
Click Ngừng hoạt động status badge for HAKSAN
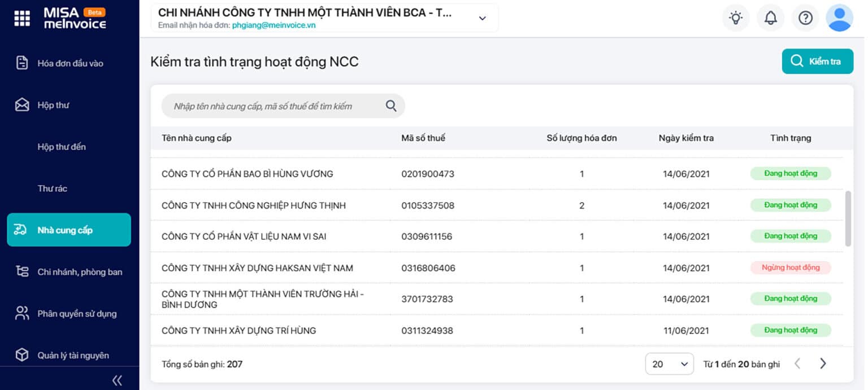click(791, 268)
